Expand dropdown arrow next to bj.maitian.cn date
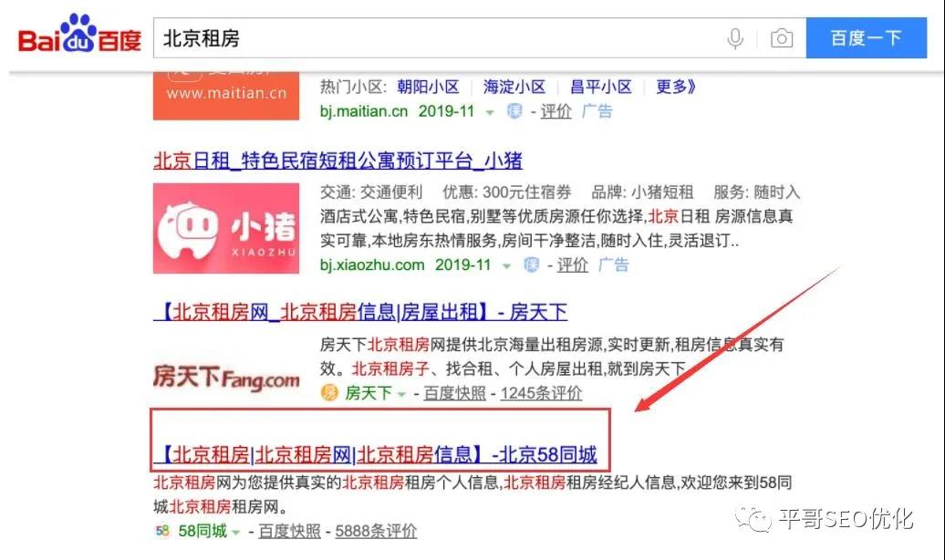The width and height of the screenshot is (945, 560). (x=489, y=113)
